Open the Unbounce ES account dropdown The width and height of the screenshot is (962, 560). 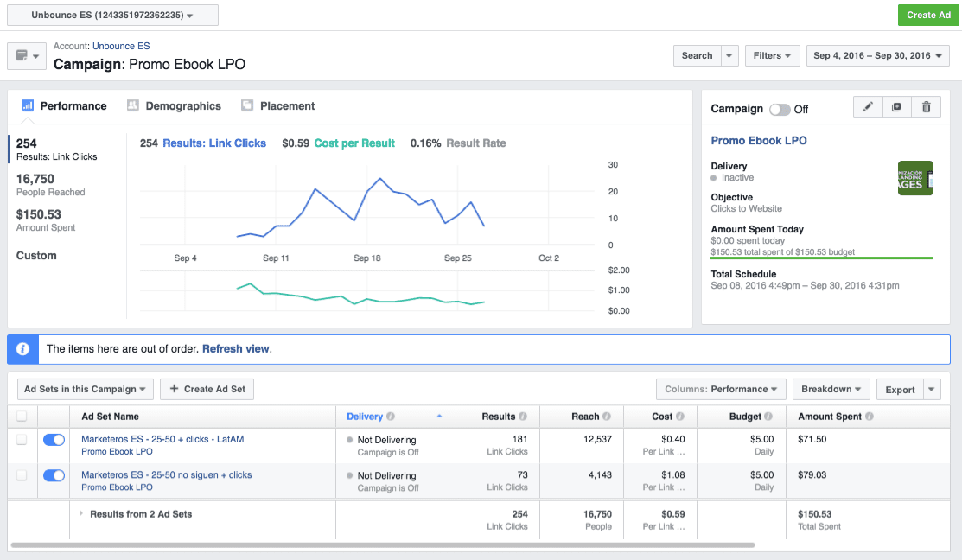pyautogui.click(x=113, y=16)
